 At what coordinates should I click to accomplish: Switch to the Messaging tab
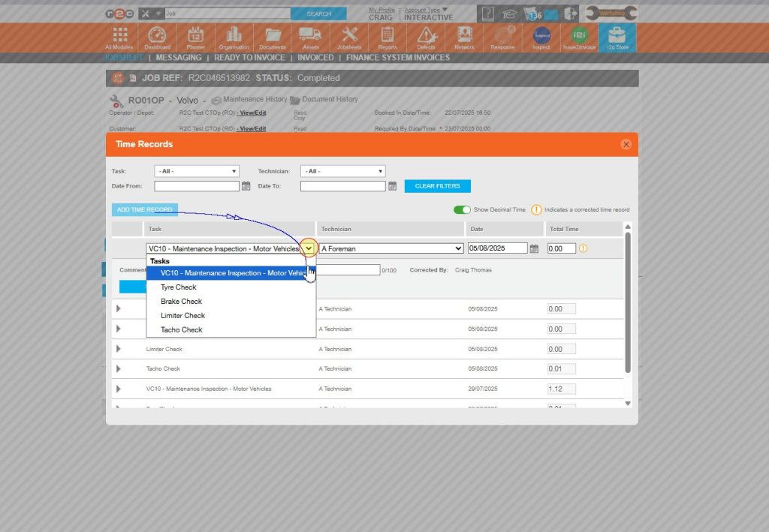(x=179, y=58)
